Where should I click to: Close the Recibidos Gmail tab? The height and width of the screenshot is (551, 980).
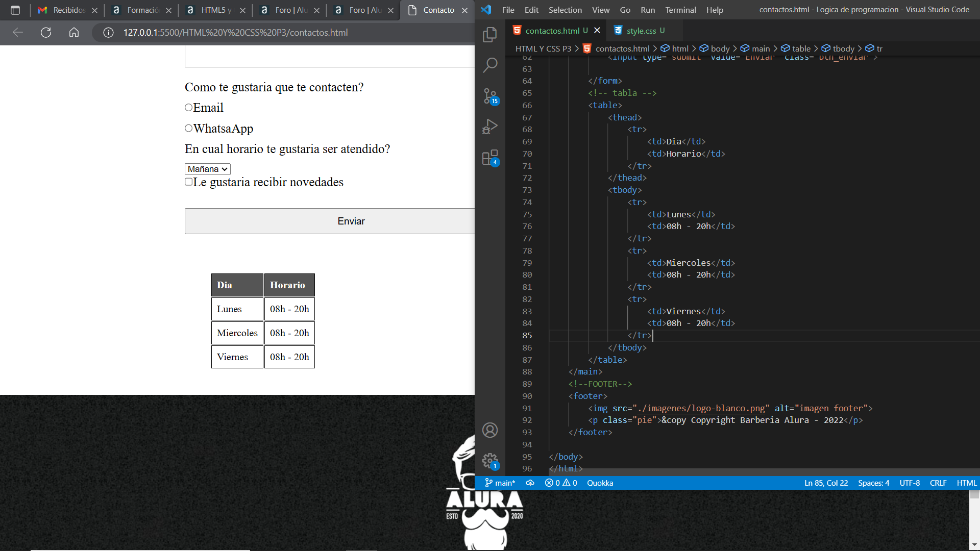click(94, 10)
